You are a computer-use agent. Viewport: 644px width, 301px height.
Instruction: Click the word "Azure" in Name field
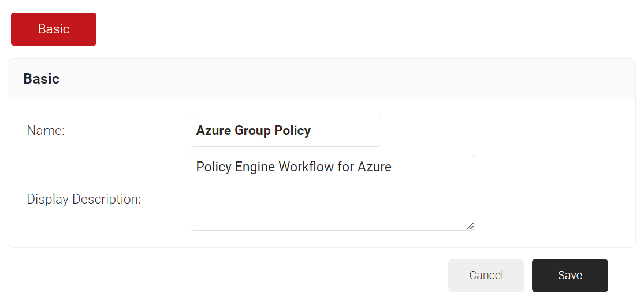pyautogui.click(x=214, y=130)
